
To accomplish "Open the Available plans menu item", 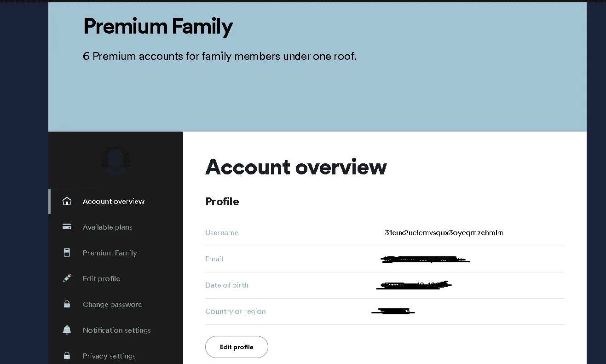I will point(108,227).
